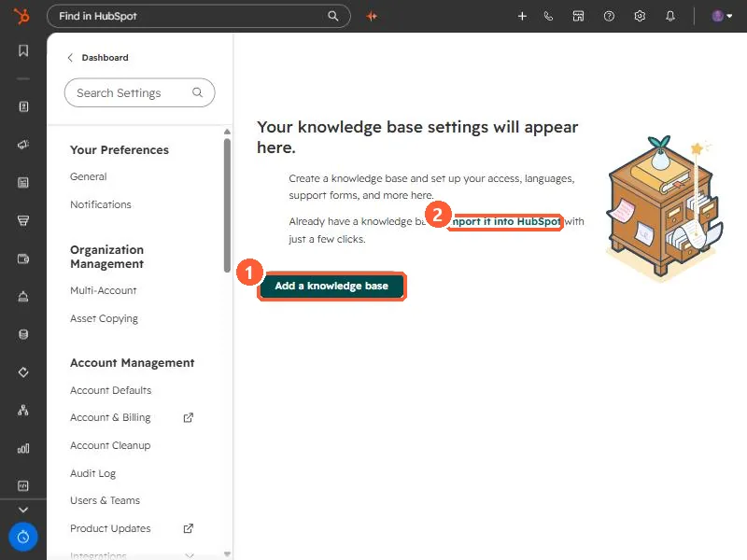Screen dimensions: 747x560
Task: Open Account Defaults settings
Action: 110,390
